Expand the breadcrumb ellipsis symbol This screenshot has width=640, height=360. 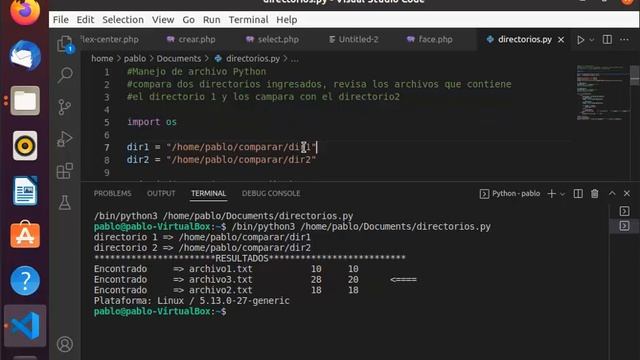(x=295, y=59)
